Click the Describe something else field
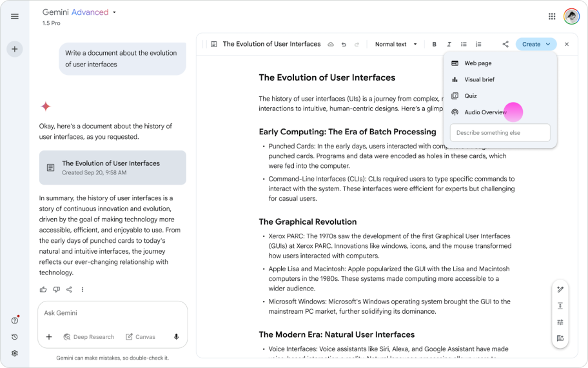 click(x=500, y=133)
